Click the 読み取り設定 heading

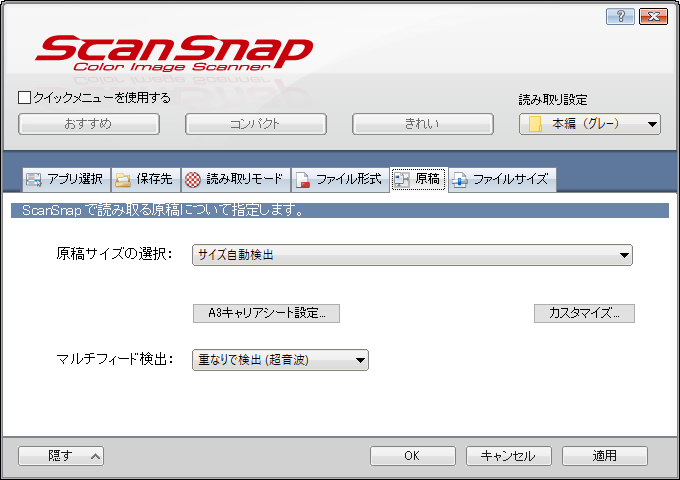[553, 100]
